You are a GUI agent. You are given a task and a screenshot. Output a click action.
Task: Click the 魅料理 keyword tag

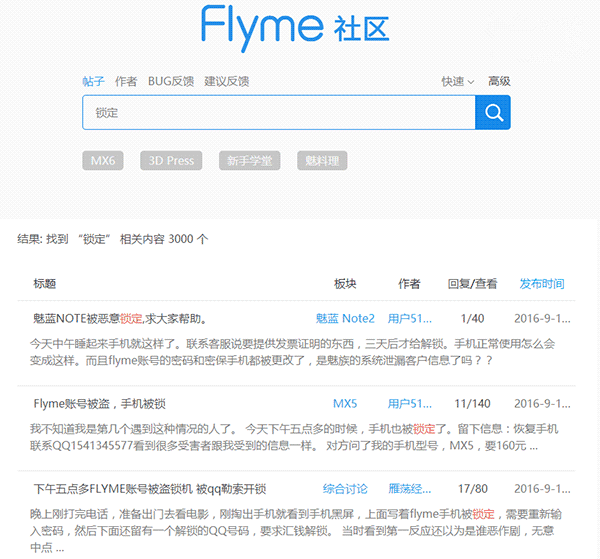[x=322, y=160]
